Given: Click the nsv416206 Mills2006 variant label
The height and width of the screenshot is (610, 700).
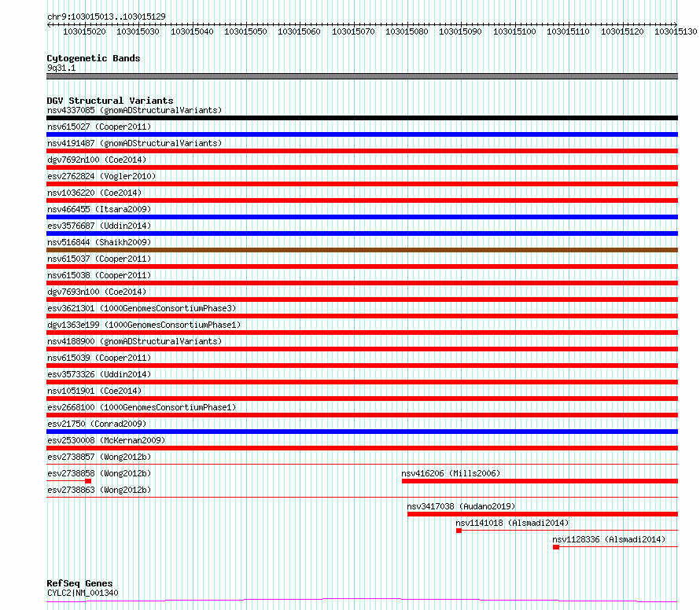Looking at the screenshot, I should pos(451,473).
